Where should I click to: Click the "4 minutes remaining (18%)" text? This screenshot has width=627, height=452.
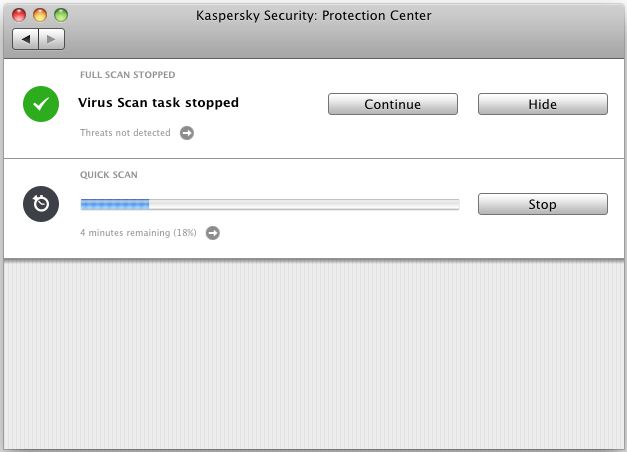point(140,233)
